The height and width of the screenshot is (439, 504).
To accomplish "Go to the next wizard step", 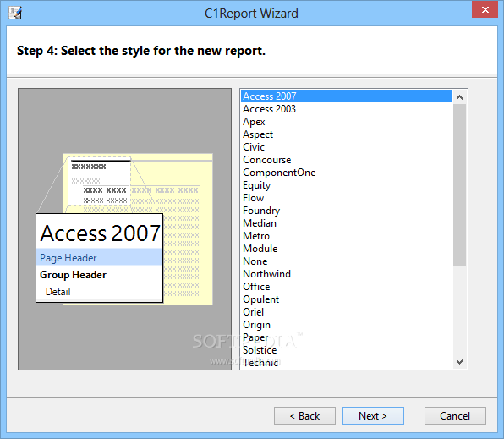I will pyautogui.click(x=373, y=416).
